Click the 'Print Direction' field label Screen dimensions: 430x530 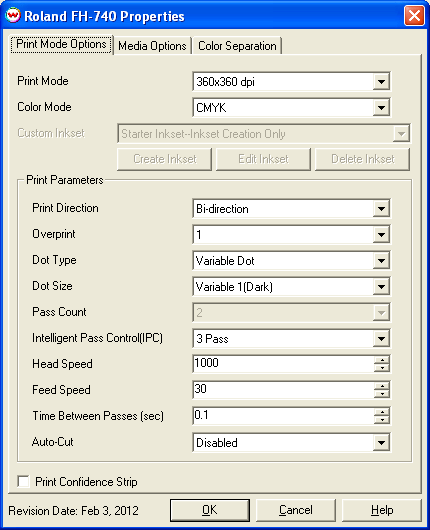click(x=65, y=208)
